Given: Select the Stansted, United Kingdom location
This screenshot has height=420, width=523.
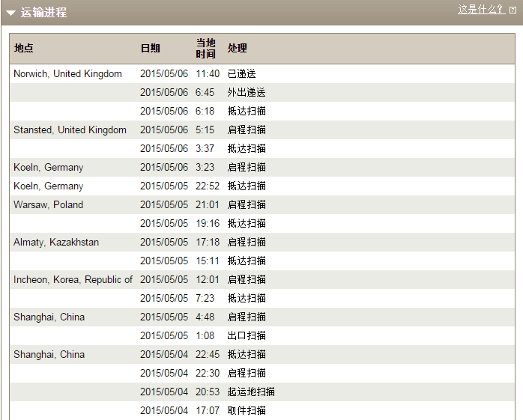Looking at the screenshot, I should coord(70,130).
